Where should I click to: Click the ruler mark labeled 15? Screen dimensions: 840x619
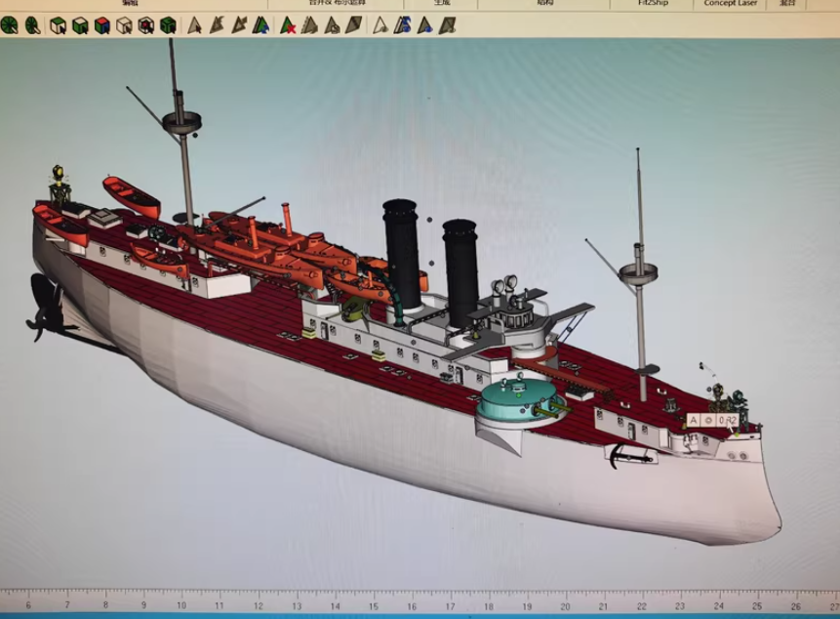(x=374, y=606)
